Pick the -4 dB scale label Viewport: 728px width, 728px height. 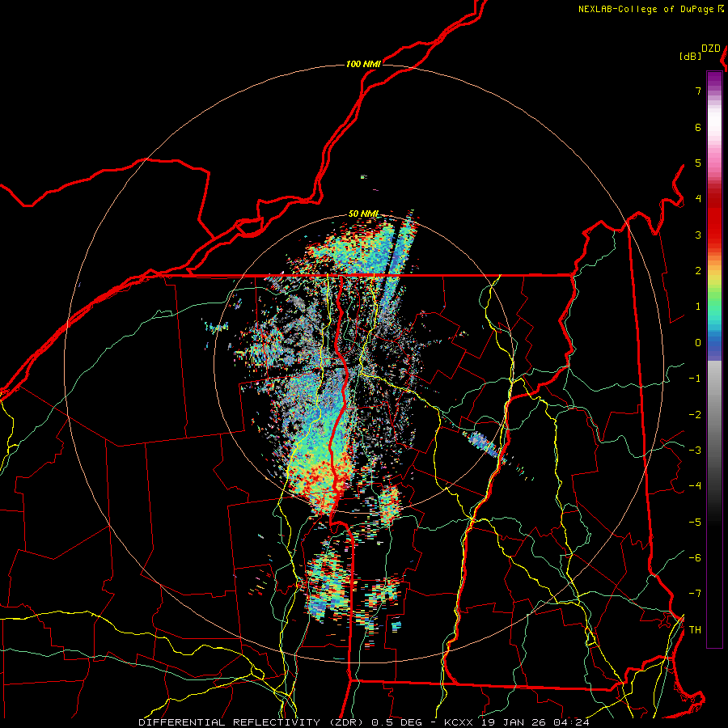pyautogui.click(x=695, y=486)
